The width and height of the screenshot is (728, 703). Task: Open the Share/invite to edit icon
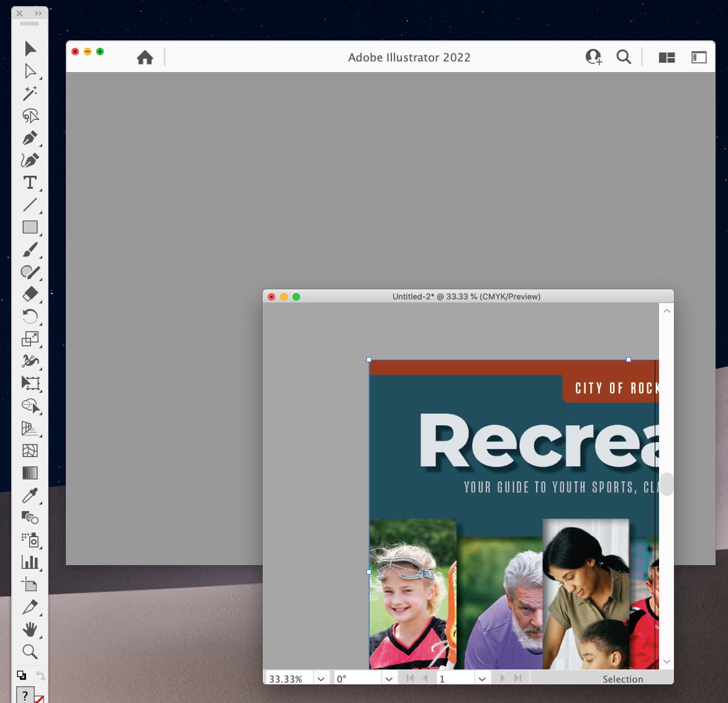tap(593, 57)
